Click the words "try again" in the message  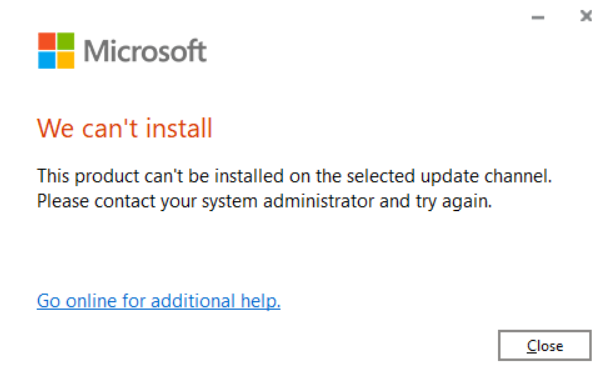click(454, 202)
